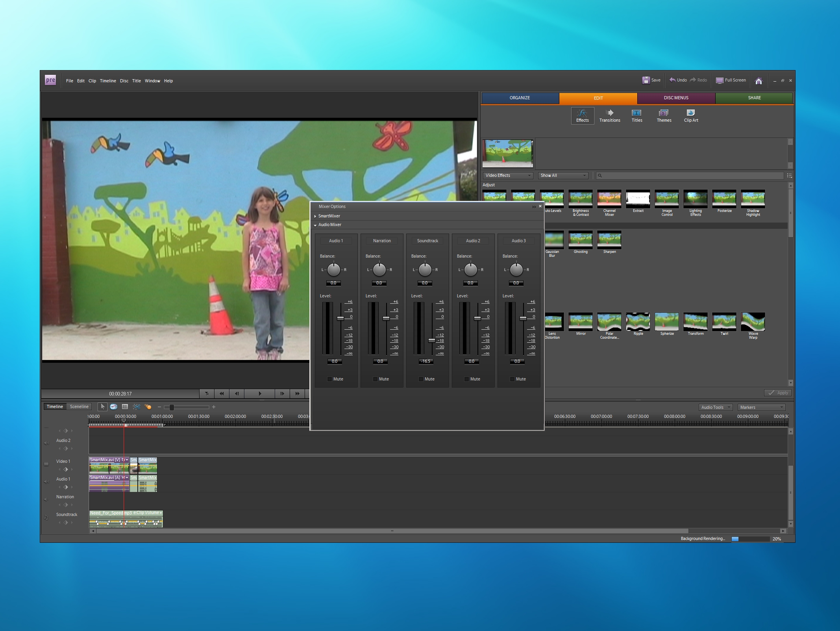Open the Audio Tools dropdown

point(716,407)
